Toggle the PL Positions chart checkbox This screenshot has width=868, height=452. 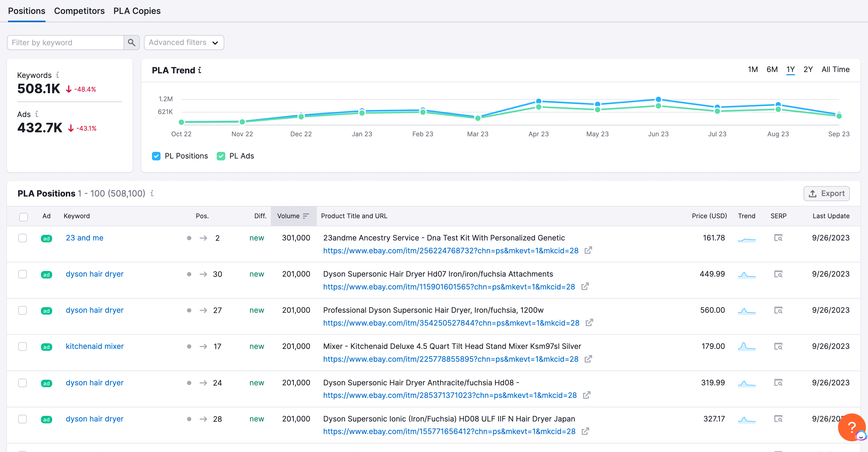point(156,156)
